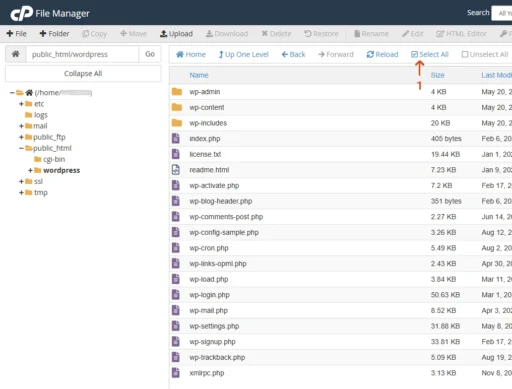Sort files by Size column
This screenshot has width=512, height=389.
click(437, 75)
